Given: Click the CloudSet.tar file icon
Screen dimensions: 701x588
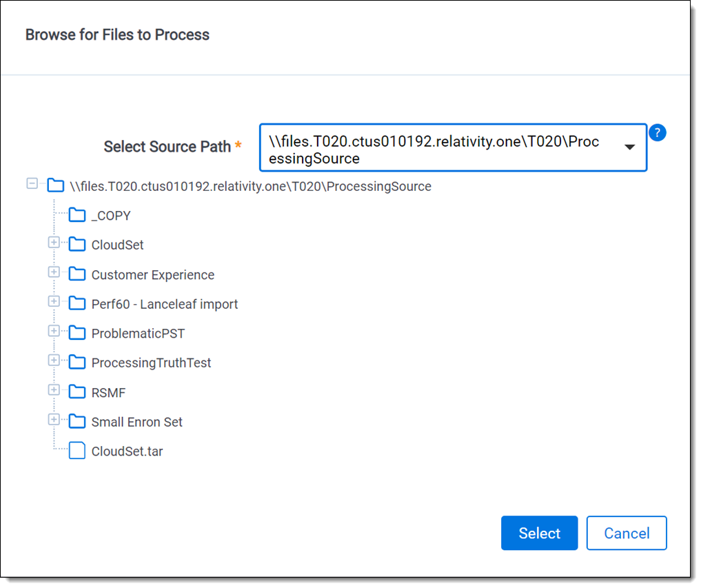Looking at the screenshot, I should [77, 451].
